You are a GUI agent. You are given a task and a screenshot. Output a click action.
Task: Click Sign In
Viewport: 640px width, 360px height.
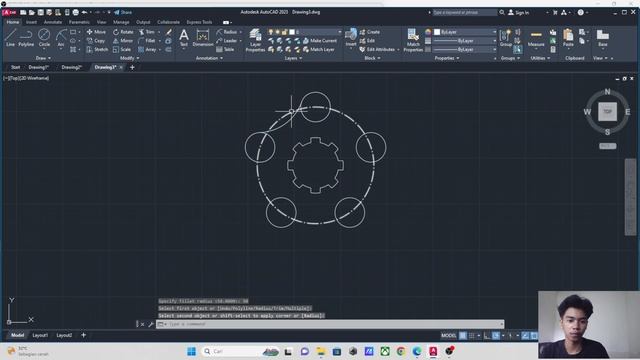(x=518, y=13)
